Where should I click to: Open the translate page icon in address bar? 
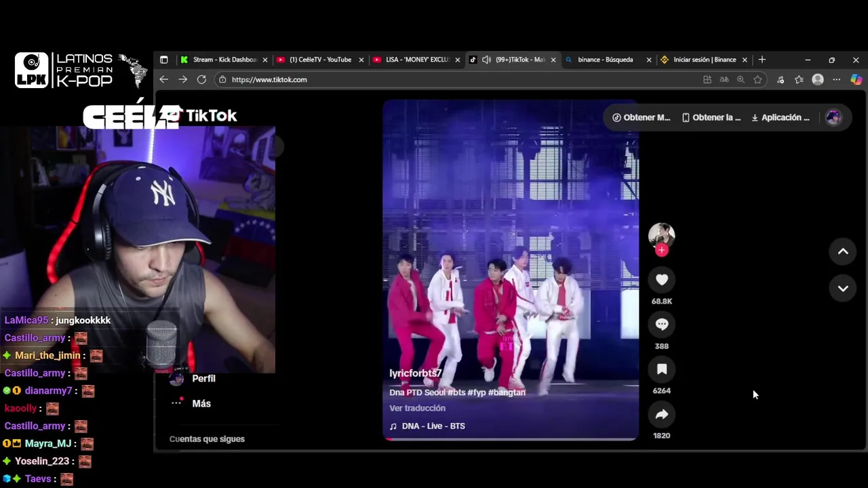coord(724,79)
